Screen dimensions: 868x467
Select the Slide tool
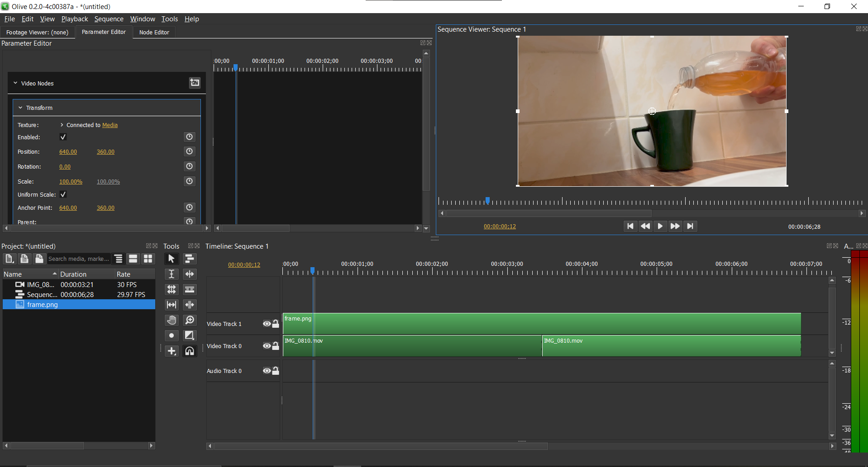[x=190, y=305]
